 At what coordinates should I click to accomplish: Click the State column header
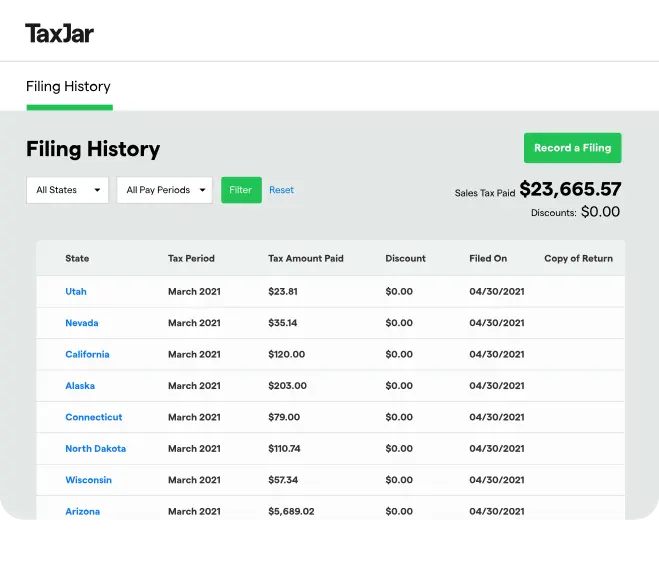pos(77,258)
